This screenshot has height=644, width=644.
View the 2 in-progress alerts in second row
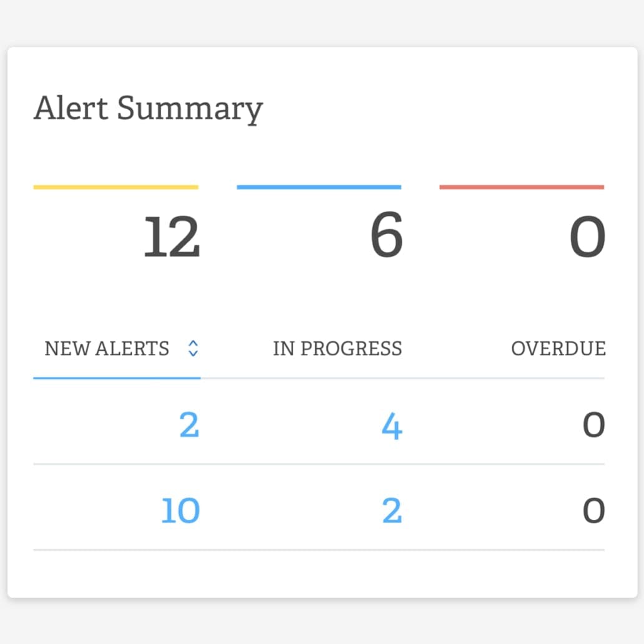tap(392, 510)
